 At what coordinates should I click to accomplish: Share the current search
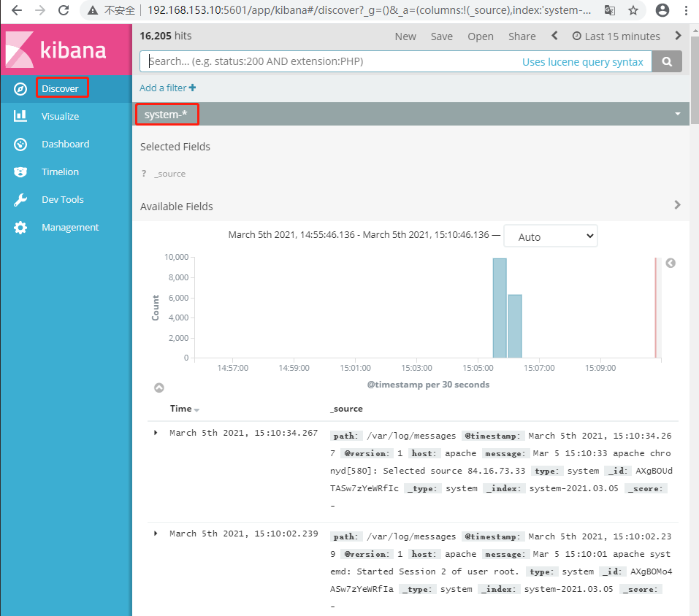click(x=522, y=36)
